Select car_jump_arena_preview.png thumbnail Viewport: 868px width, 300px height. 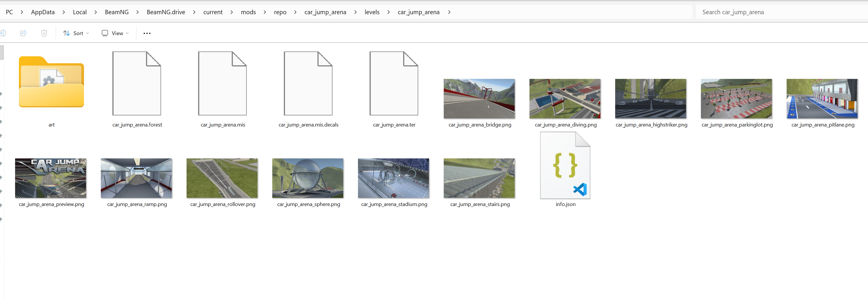[51, 178]
